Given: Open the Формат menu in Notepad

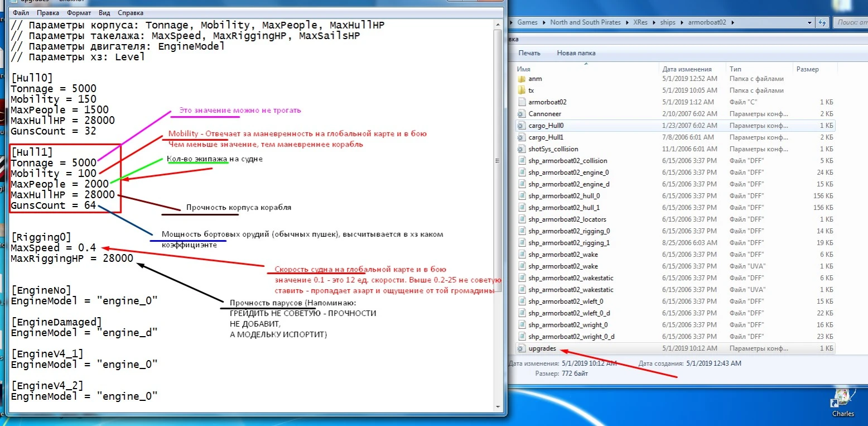Looking at the screenshot, I should click(x=79, y=12).
